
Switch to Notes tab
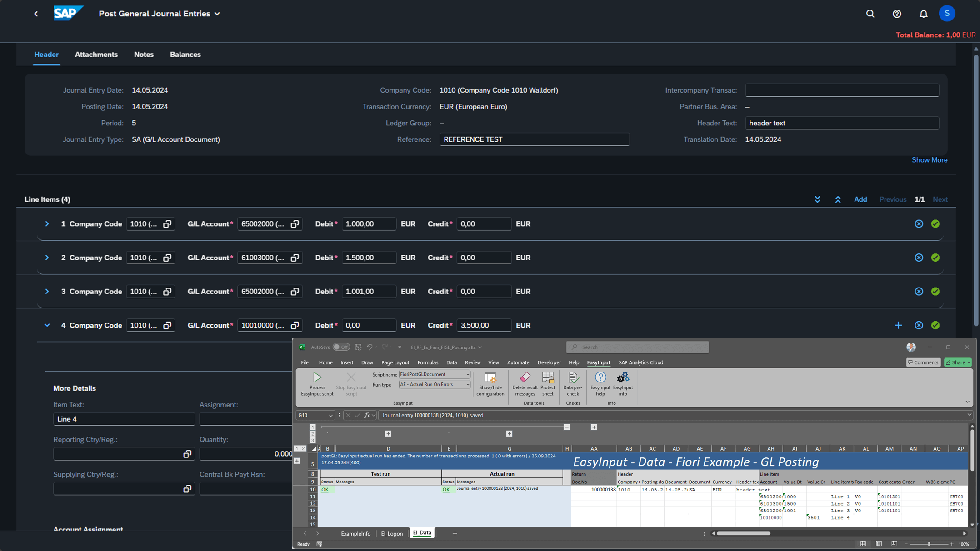(144, 55)
